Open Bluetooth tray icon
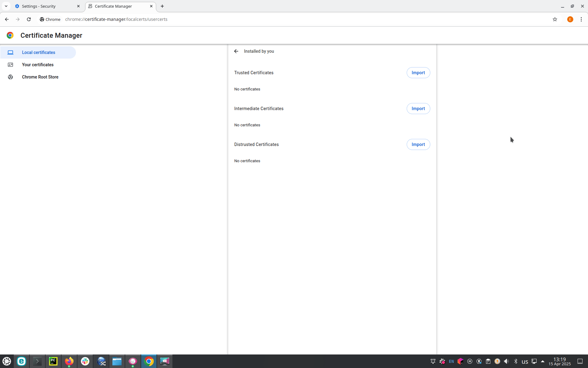Image resolution: width=588 pixels, height=368 pixels. [x=516, y=361]
